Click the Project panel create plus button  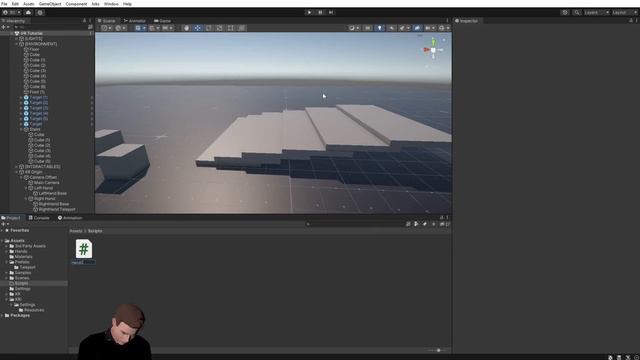[x=4, y=224]
